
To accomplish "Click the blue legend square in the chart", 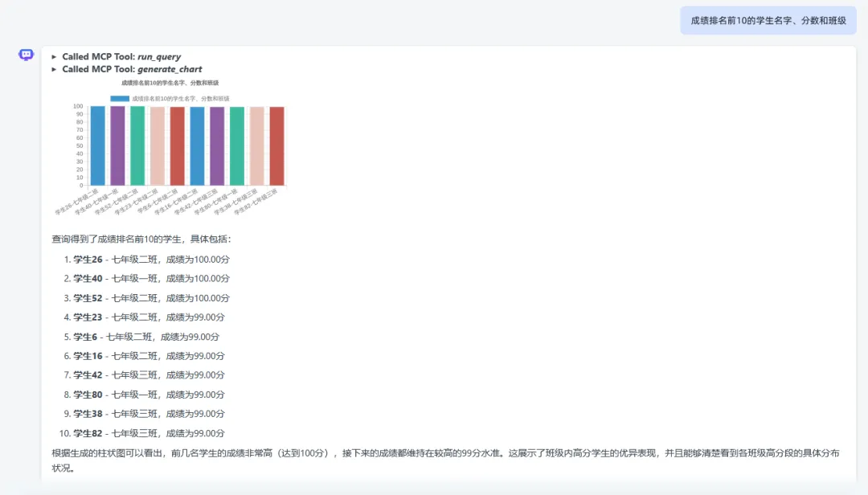I will [x=118, y=98].
